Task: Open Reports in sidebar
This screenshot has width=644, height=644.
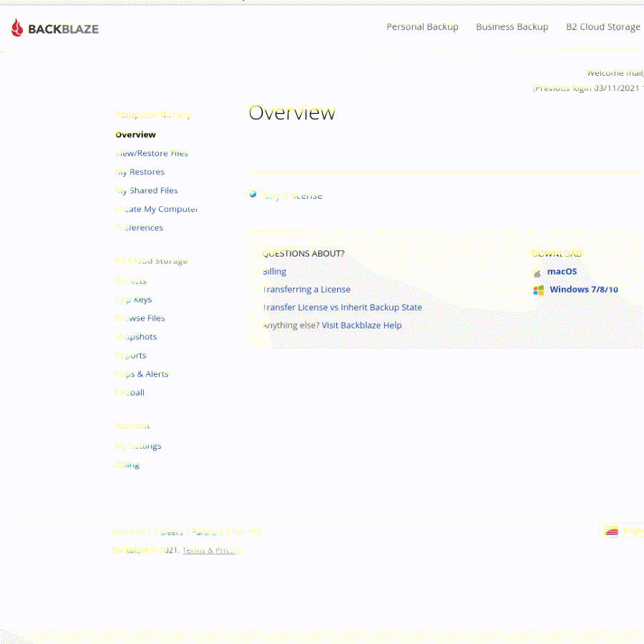Action: tap(131, 356)
